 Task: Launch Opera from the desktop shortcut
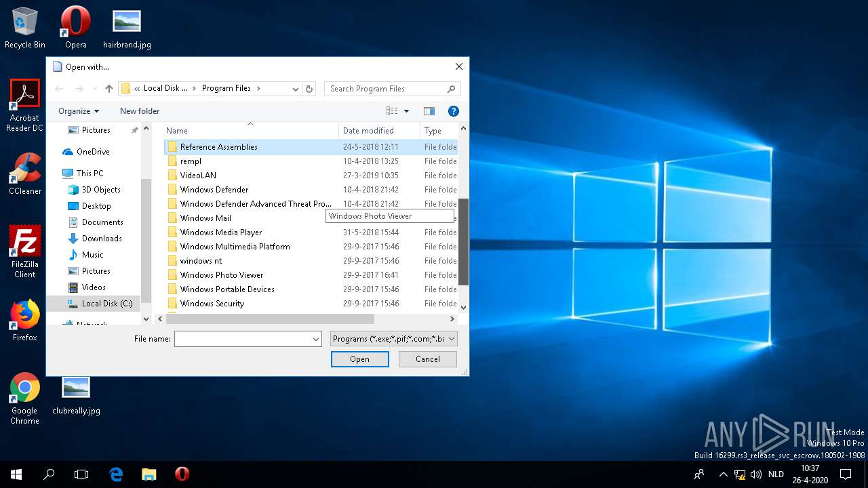75,28
